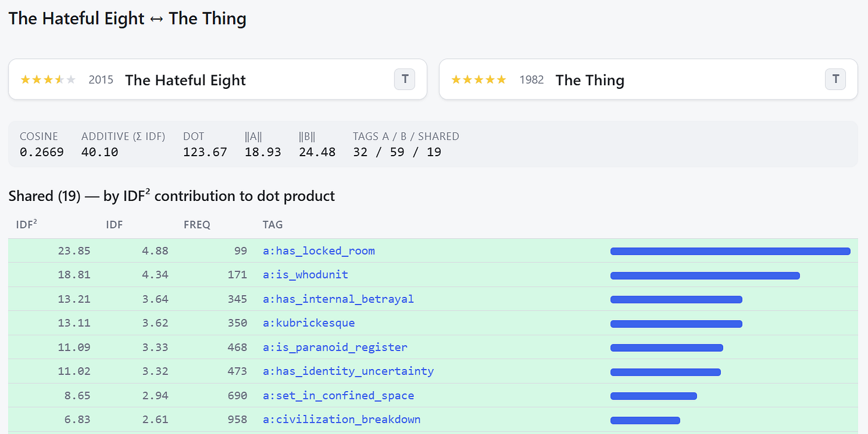Click the Shared (19) section heading
The height and width of the screenshot is (434, 868).
(x=172, y=196)
